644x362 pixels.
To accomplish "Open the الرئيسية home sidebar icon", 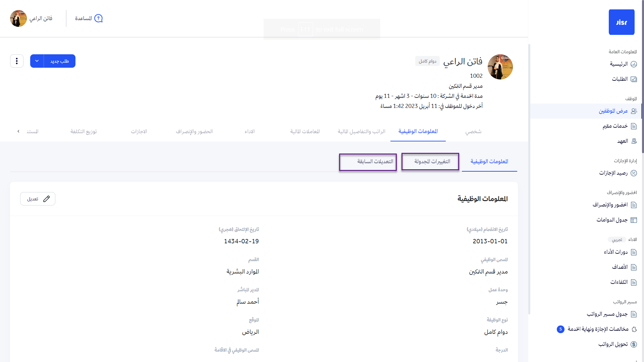I will [634, 64].
